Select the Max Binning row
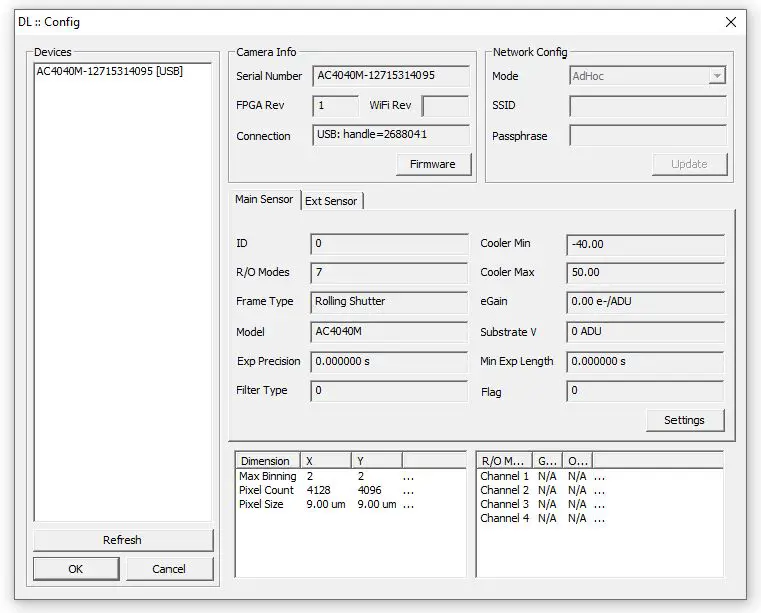Screen dimensions: 761x613 267,477
